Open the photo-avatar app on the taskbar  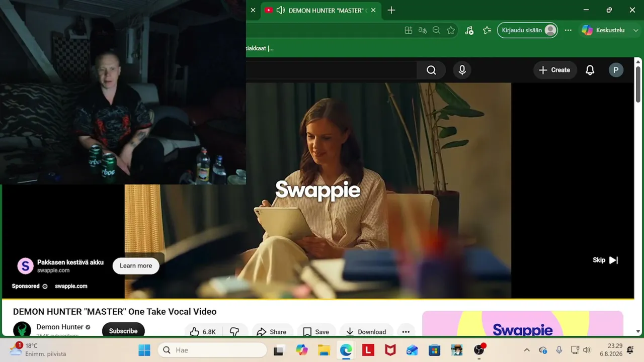(456, 350)
